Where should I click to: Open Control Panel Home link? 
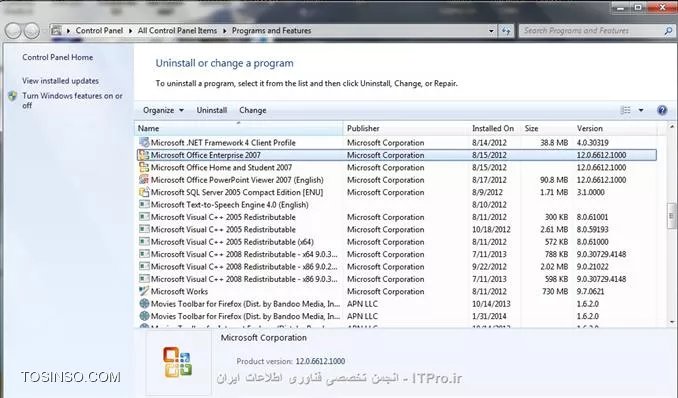click(58, 57)
